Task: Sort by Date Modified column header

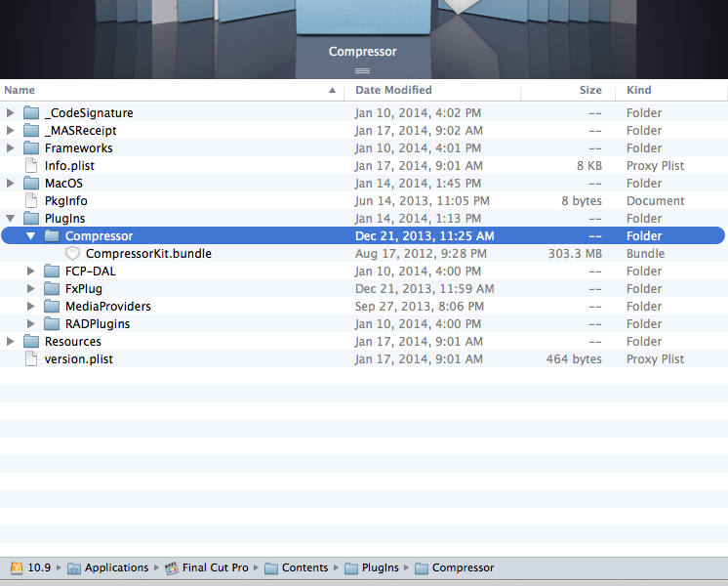Action: (x=432, y=90)
